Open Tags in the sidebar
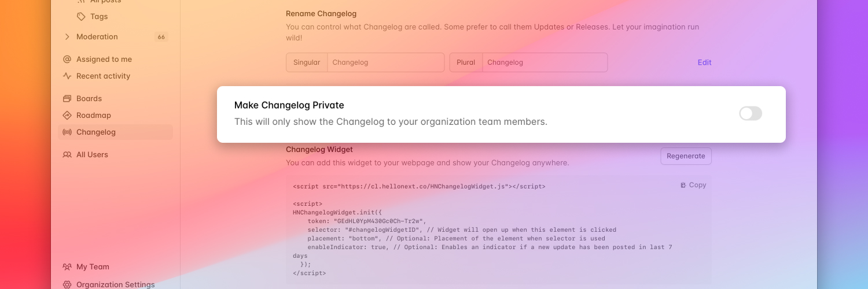 pos(99,16)
